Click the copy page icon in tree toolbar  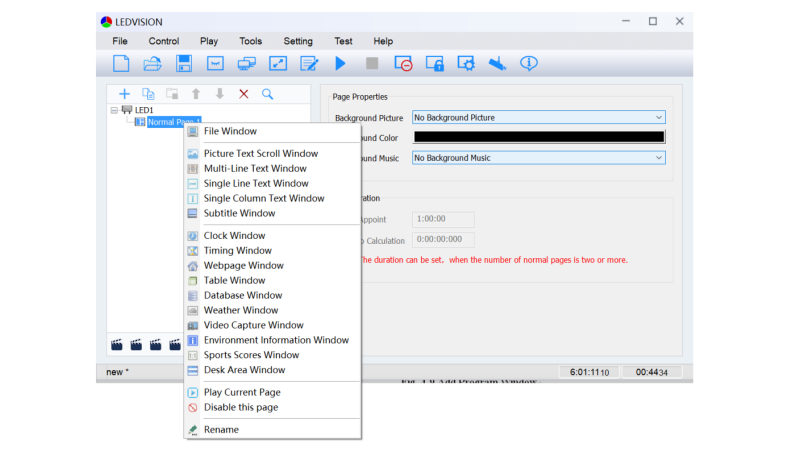click(x=148, y=94)
